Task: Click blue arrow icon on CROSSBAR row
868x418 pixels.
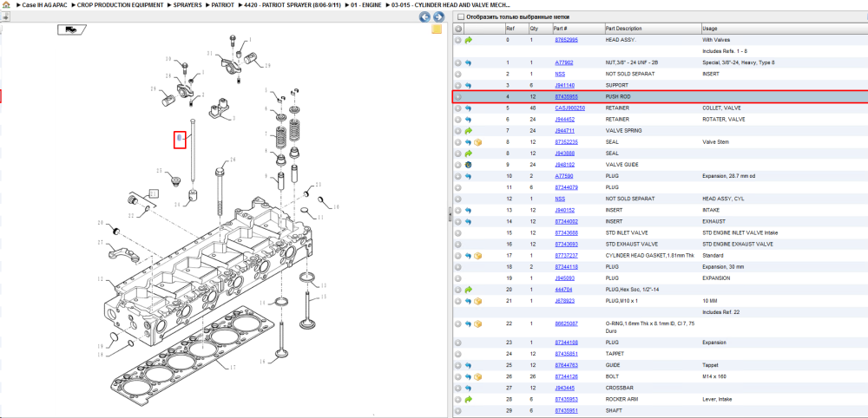Action: point(469,388)
